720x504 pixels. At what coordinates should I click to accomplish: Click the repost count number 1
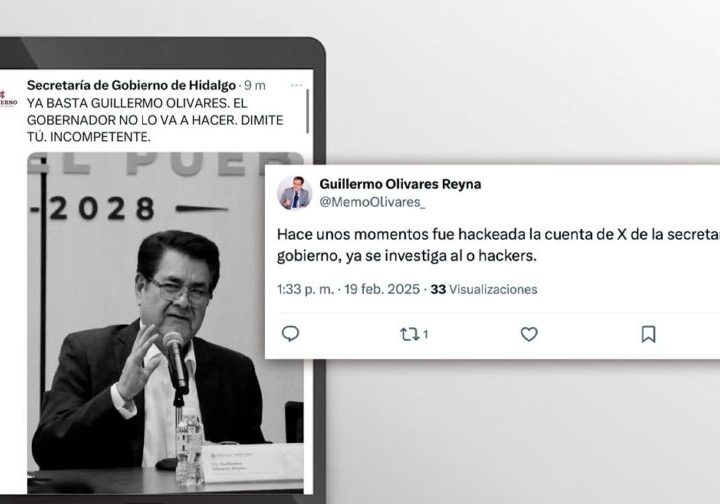[425, 335]
